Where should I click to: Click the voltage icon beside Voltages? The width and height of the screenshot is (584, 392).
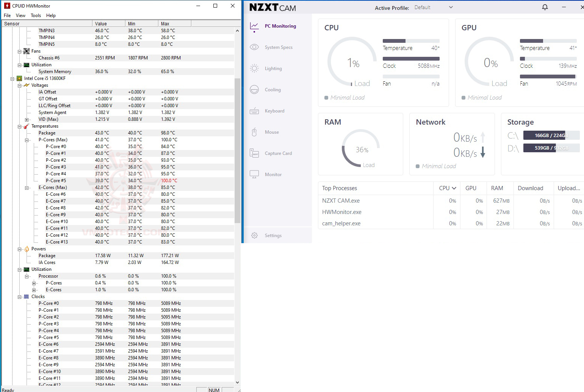(x=27, y=85)
